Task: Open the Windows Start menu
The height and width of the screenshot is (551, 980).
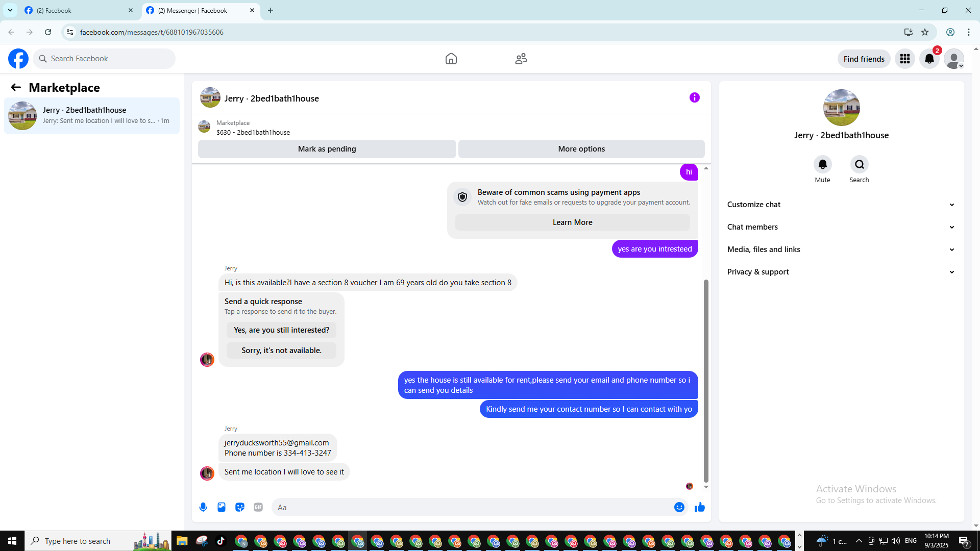Action: [12, 541]
